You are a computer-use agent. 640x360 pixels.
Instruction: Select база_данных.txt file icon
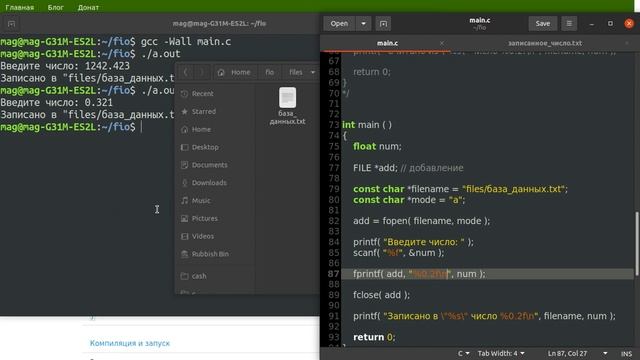click(x=287, y=98)
